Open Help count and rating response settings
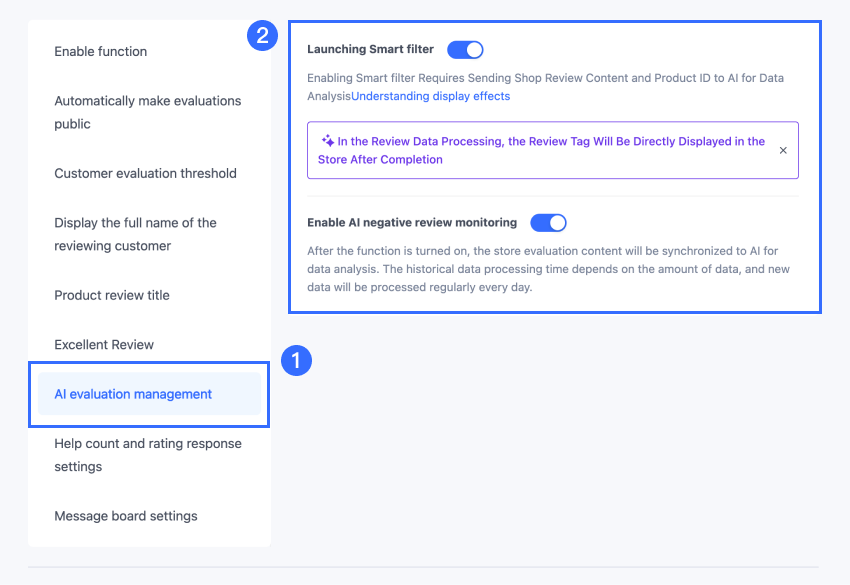Viewport: 850px width, 585px height. pyautogui.click(x=148, y=454)
